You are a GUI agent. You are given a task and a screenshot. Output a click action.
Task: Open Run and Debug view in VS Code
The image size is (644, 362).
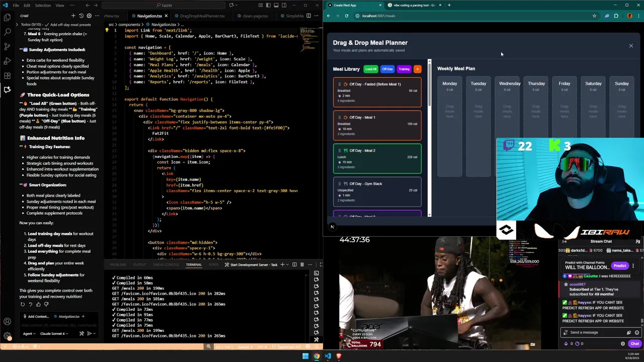coord(7,61)
